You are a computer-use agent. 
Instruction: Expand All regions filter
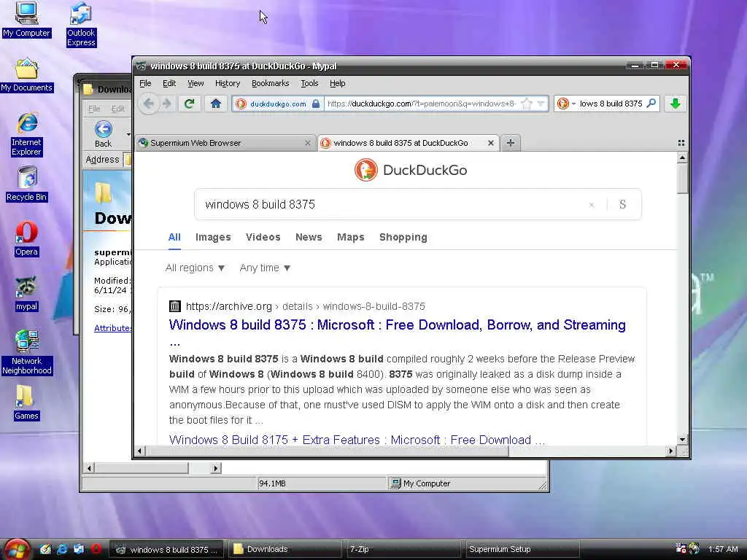pos(195,268)
